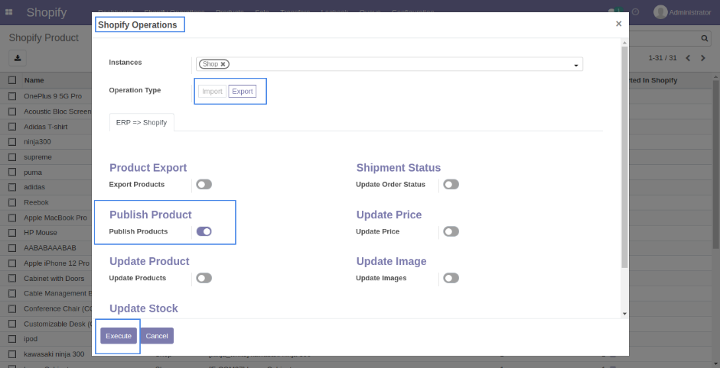Click the Shipment Status heading
Viewport: 720px width, 368px height.
[399, 168]
